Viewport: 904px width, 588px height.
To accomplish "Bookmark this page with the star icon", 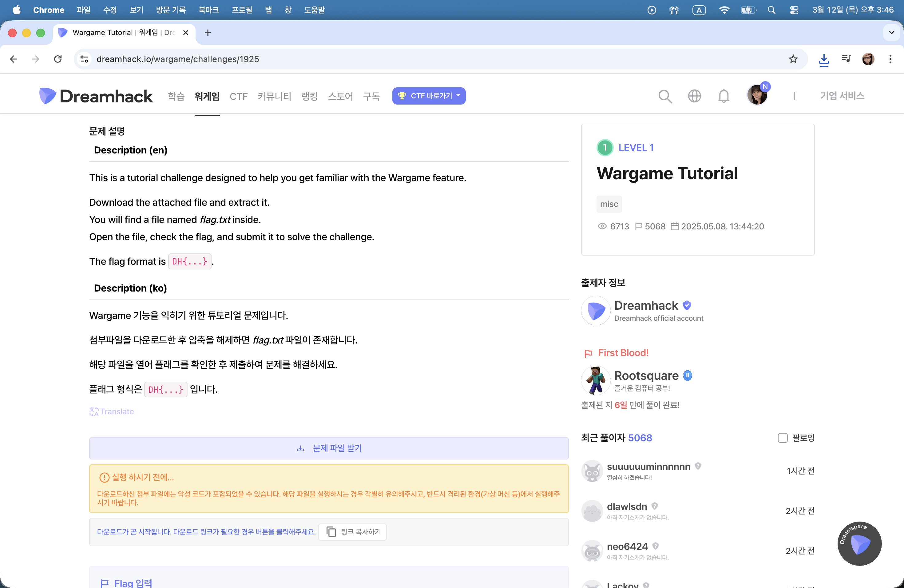I will tap(793, 59).
